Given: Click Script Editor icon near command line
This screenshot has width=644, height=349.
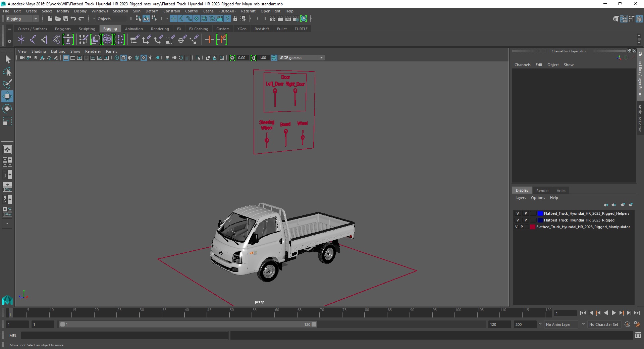Looking at the screenshot, I should (x=638, y=335).
